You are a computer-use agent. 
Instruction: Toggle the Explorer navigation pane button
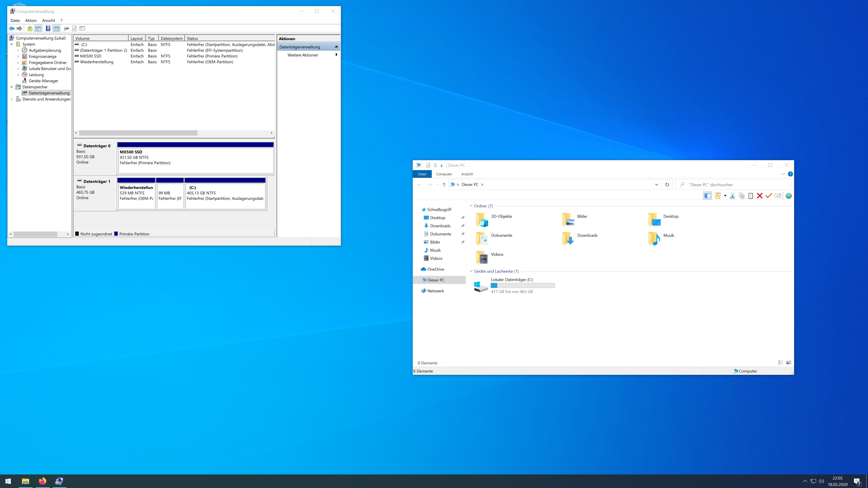pos(708,196)
